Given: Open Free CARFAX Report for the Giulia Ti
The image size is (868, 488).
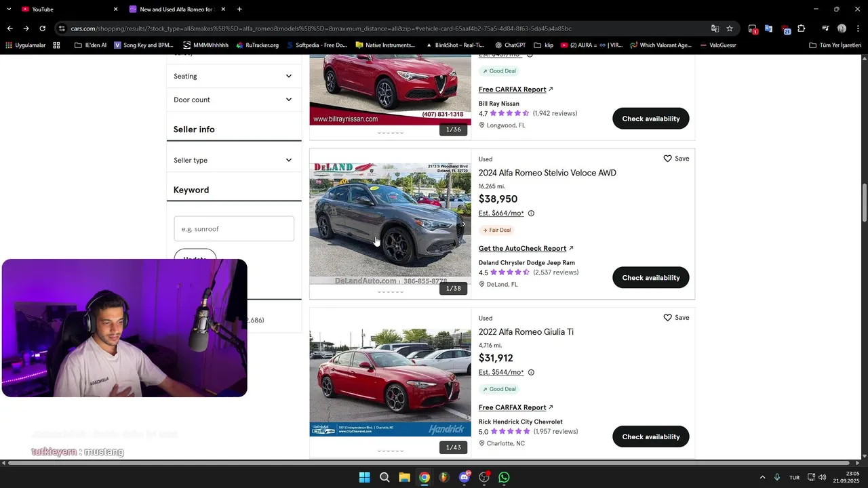Looking at the screenshot, I should click(516, 407).
